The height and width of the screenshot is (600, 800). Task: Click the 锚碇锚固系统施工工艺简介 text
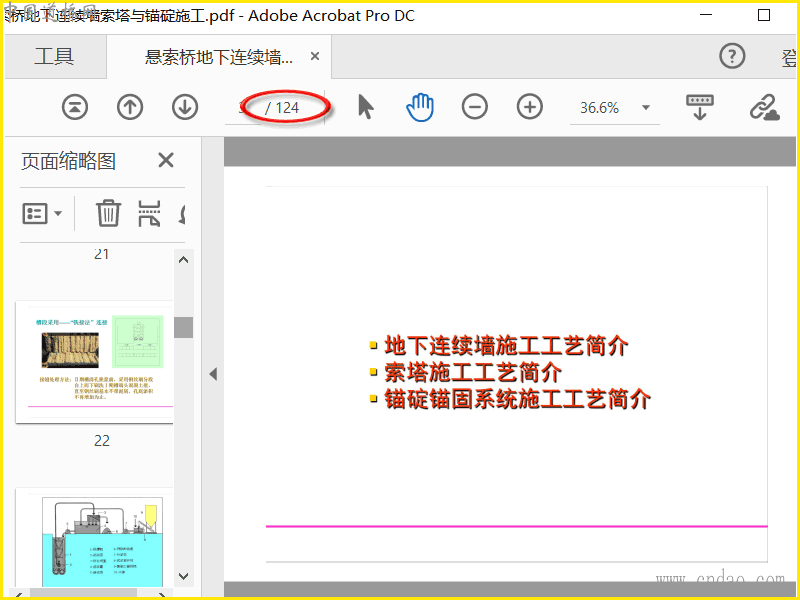click(x=517, y=398)
